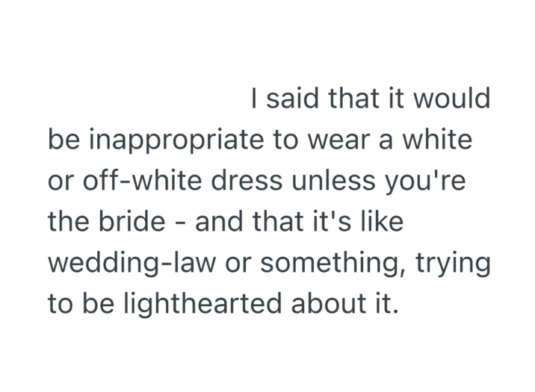Click the word "and"
This screenshot has height=392, width=535.
point(217,223)
